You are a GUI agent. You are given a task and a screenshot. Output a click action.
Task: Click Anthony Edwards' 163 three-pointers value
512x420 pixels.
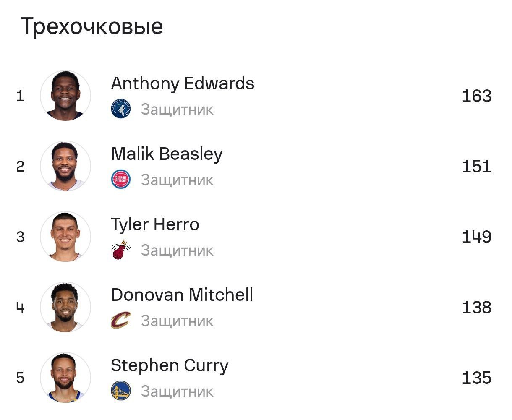(x=476, y=96)
